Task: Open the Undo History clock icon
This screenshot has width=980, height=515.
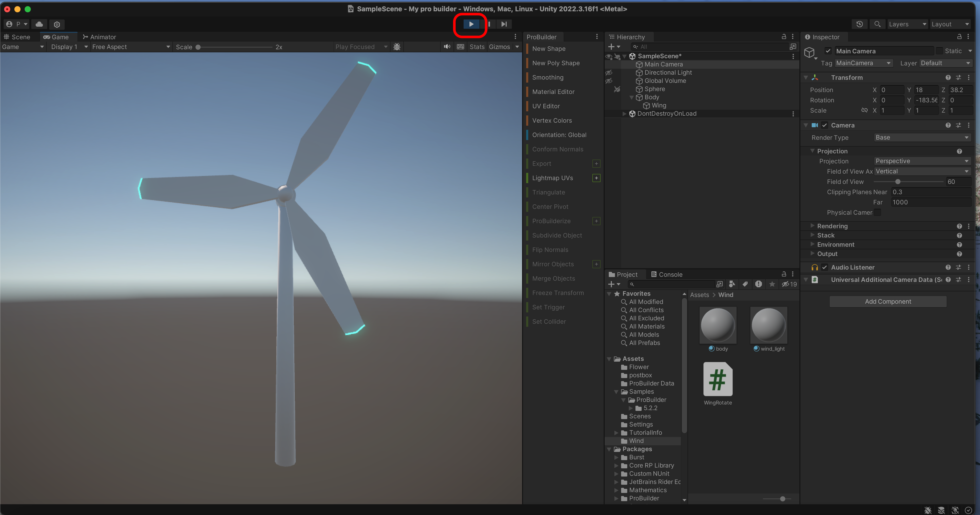Action: pos(859,24)
